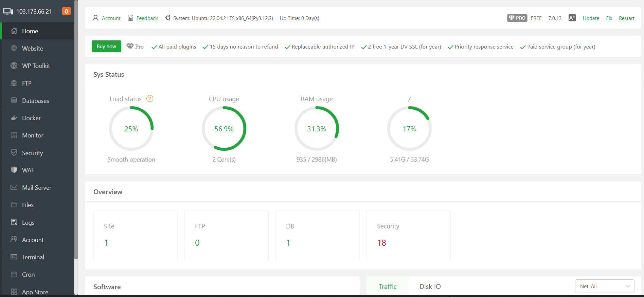This screenshot has width=644, height=297.
Task: Expand the Net: All dropdown
Action: point(605,286)
